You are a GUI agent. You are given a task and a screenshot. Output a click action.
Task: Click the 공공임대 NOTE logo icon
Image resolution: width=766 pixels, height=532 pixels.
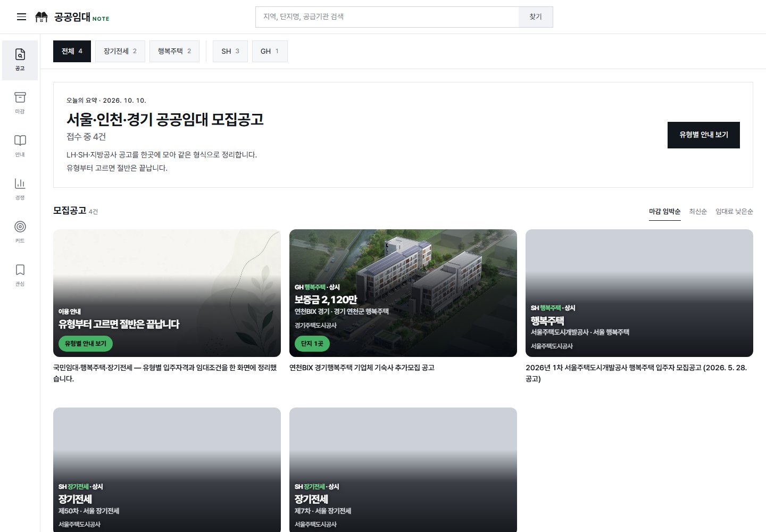tap(41, 17)
